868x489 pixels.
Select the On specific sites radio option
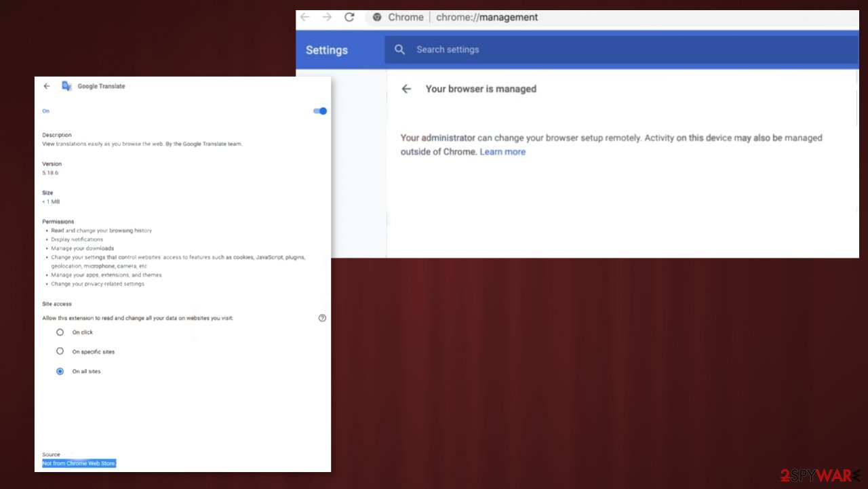pyautogui.click(x=60, y=351)
